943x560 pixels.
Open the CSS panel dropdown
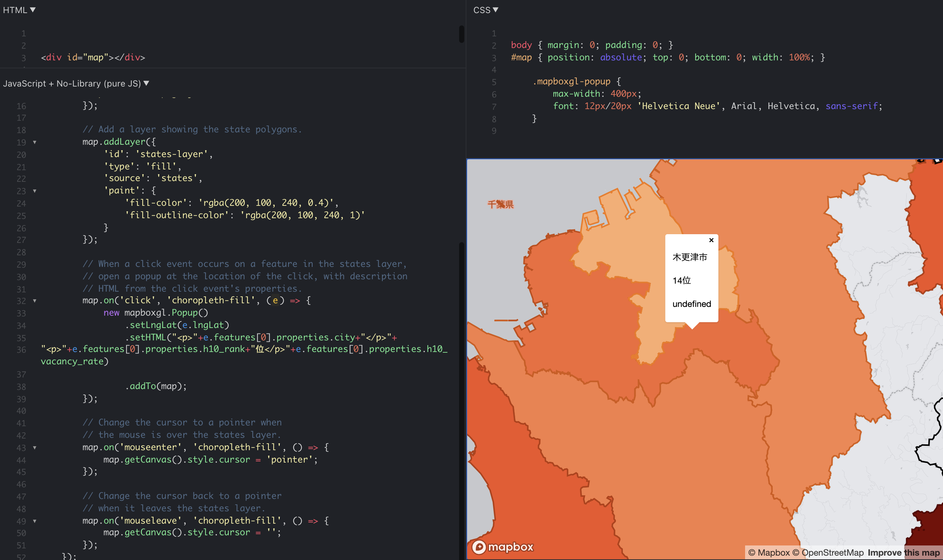[485, 10]
